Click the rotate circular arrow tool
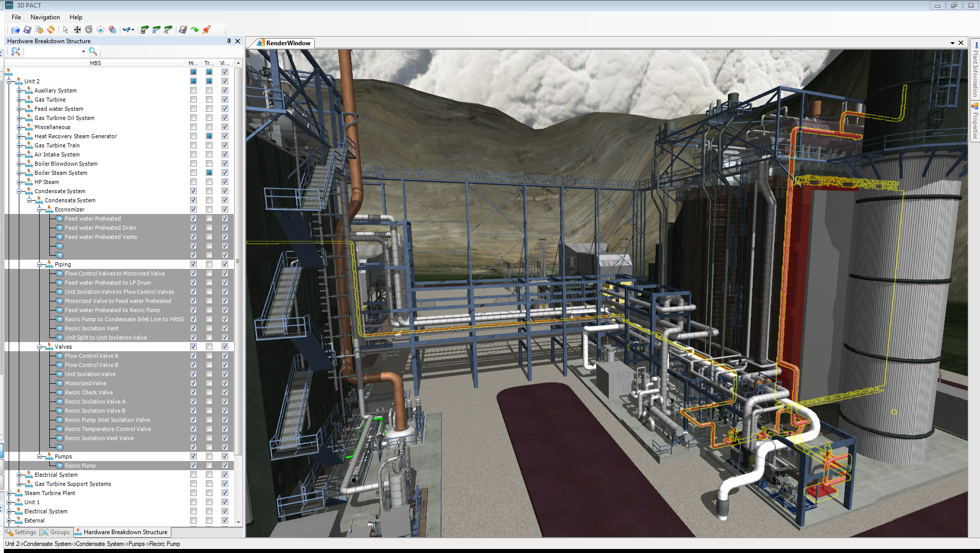Image resolution: width=980 pixels, height=553 pixels. pyautogui.click(x=89, y=30)
